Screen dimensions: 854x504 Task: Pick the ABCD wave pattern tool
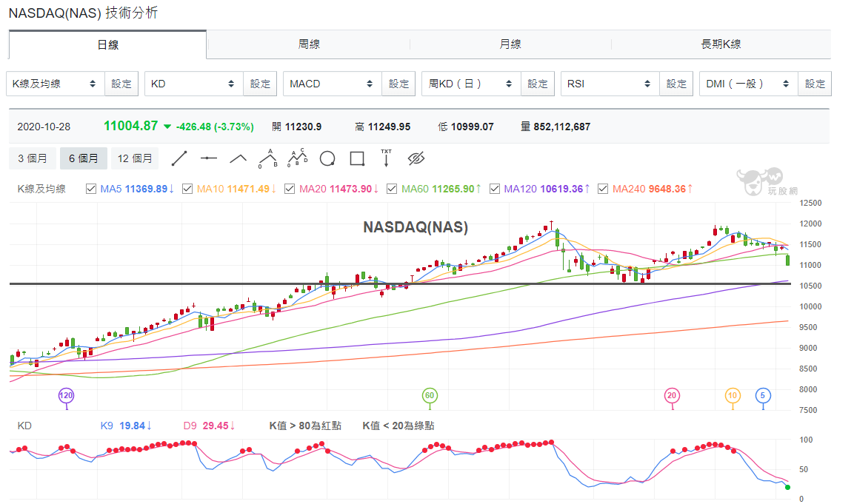[x=297, y=158]
